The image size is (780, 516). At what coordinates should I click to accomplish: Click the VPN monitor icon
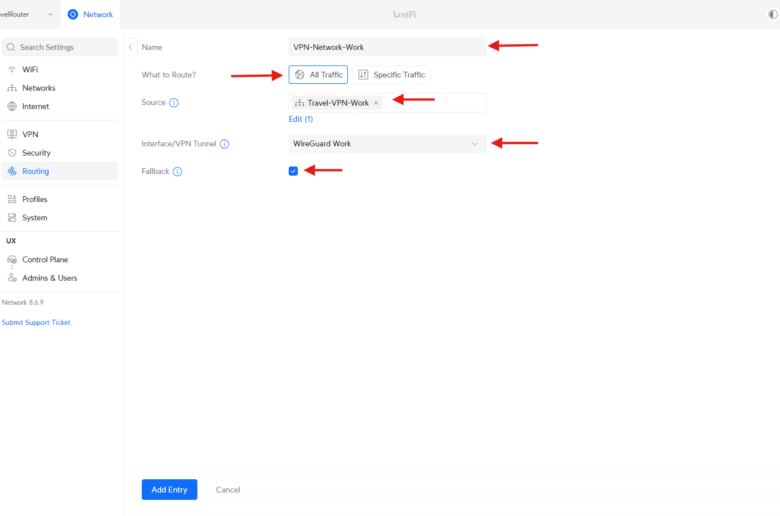[x=12, y=134]
